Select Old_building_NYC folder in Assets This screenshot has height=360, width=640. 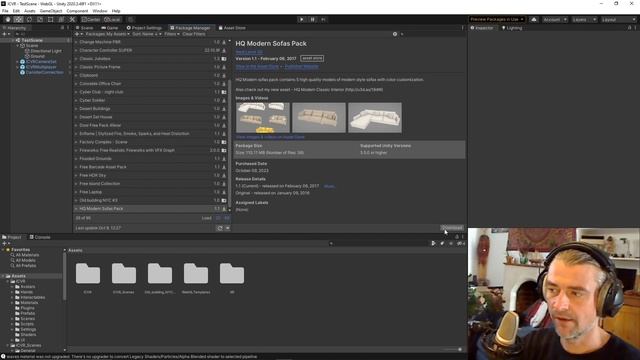[x=160, y=278]
